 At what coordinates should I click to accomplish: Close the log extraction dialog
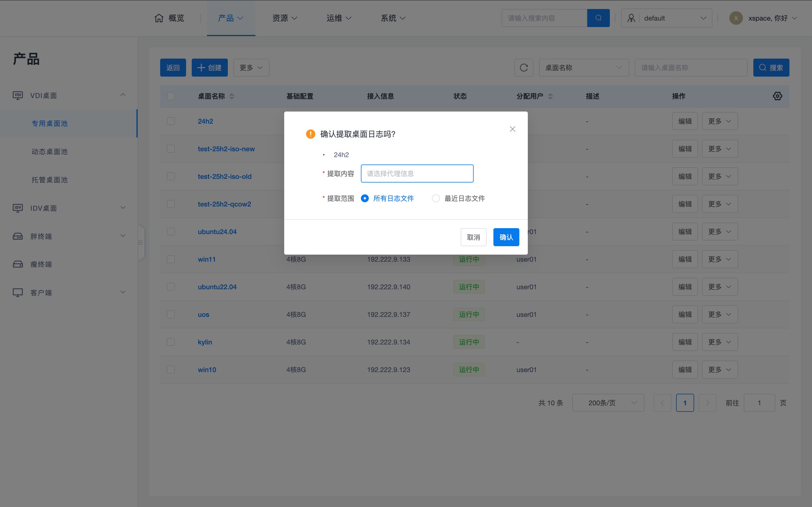pos(512,129)
